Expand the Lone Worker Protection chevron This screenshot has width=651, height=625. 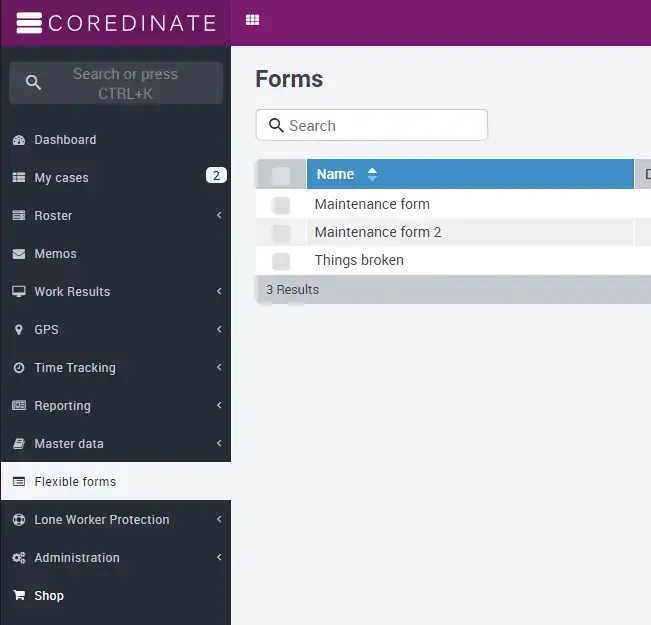(219, 519)
